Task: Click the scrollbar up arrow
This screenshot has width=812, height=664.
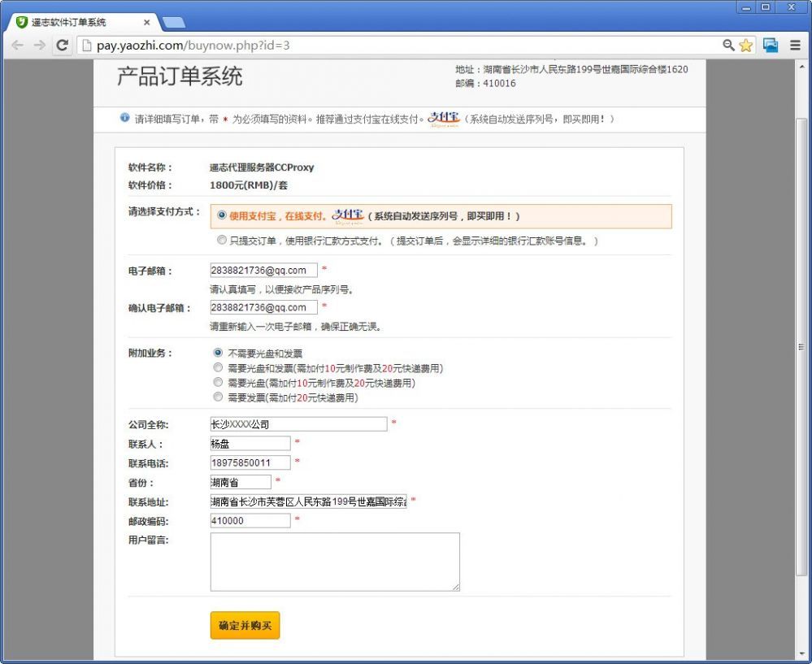Action: (801, 65)
